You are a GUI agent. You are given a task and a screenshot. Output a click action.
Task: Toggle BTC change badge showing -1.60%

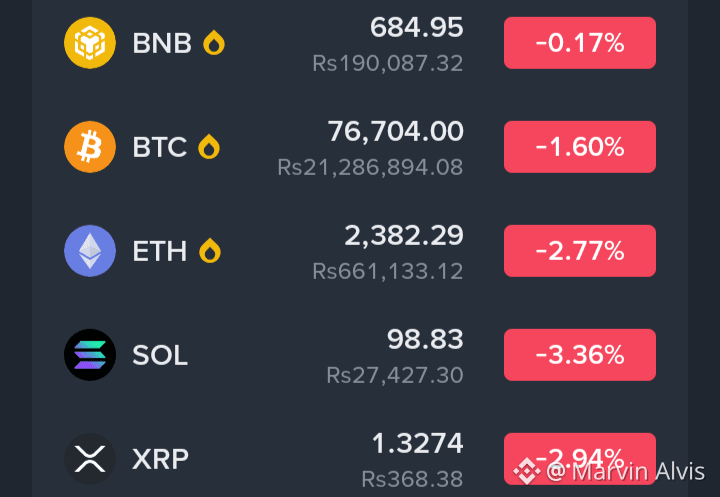point(579,147)
